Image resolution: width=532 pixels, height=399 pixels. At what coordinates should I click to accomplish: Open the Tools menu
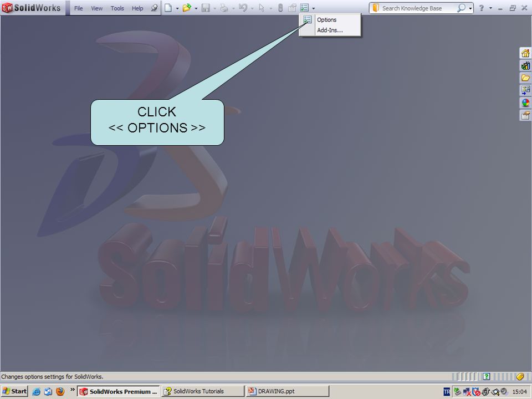tap(117, 8)
